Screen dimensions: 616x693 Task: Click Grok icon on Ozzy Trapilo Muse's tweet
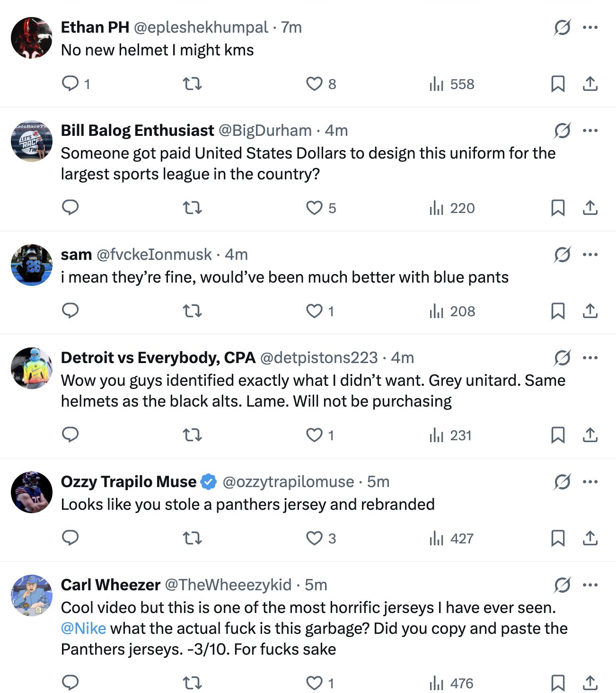click(562, 482)
